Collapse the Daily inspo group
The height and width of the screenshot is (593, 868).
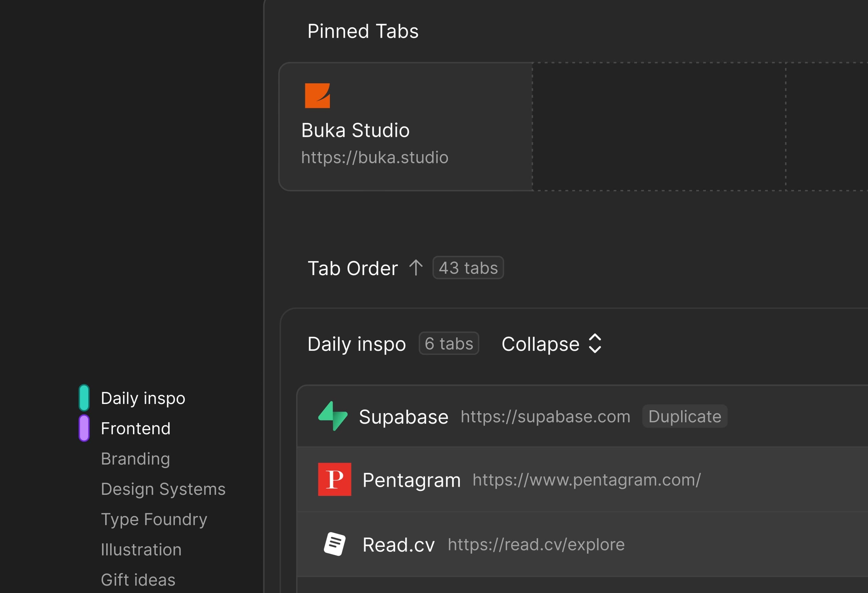click(x=540, y=344)
